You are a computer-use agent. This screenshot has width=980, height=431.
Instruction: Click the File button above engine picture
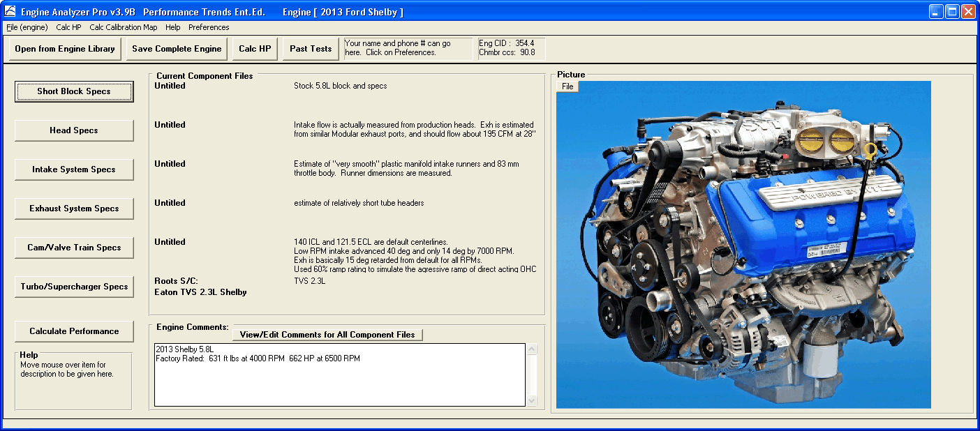[567, 86]
